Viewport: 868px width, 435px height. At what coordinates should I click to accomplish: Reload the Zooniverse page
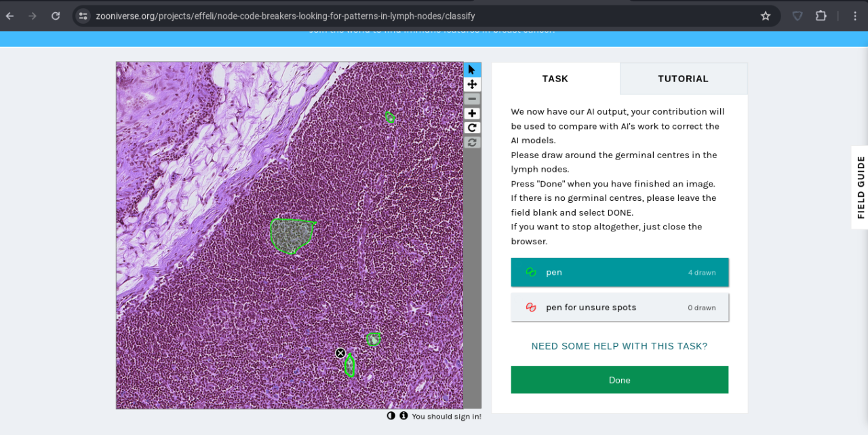[x=56, y=16]
